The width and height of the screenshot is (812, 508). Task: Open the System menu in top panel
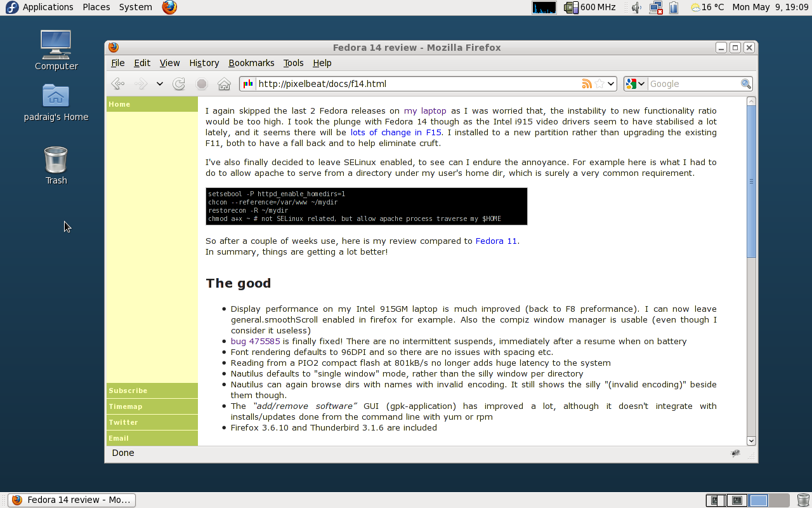pyautogui.click(x=136, y=7)
